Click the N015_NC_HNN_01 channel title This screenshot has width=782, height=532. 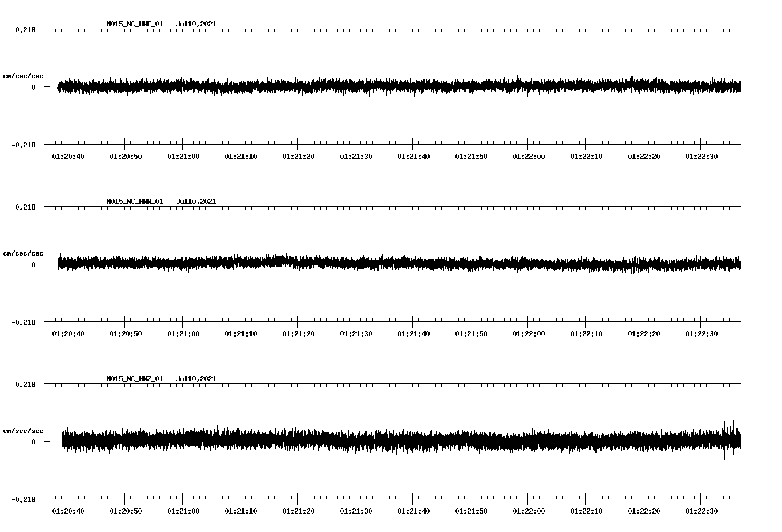(135, 202)
